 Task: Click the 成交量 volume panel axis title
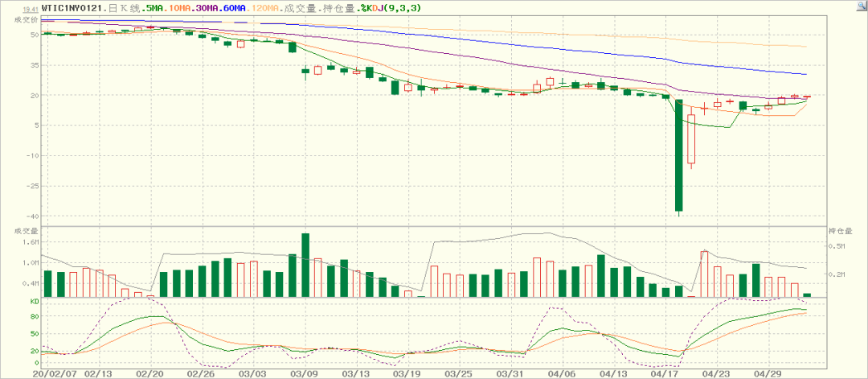tap(27, 230)
